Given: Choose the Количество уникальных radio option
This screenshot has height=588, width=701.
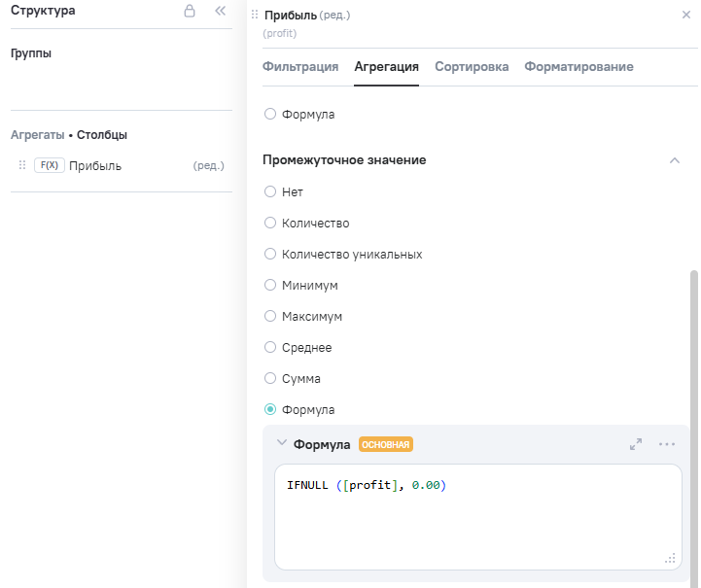Looking at the screenshot, I should [x=270, y=255].
